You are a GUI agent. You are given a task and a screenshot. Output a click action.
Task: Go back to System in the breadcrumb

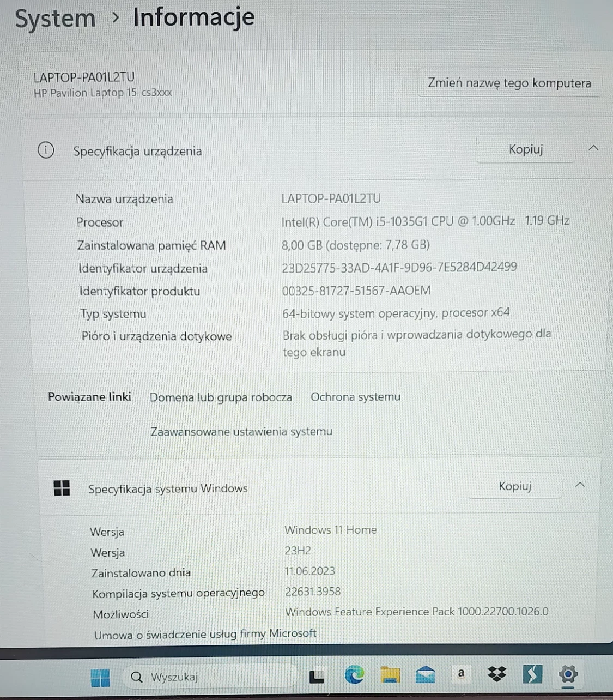55,18
